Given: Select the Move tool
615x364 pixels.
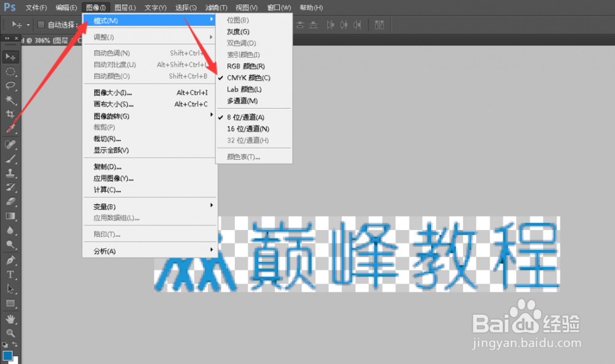Looking at the screenshot, I should 10,57.
